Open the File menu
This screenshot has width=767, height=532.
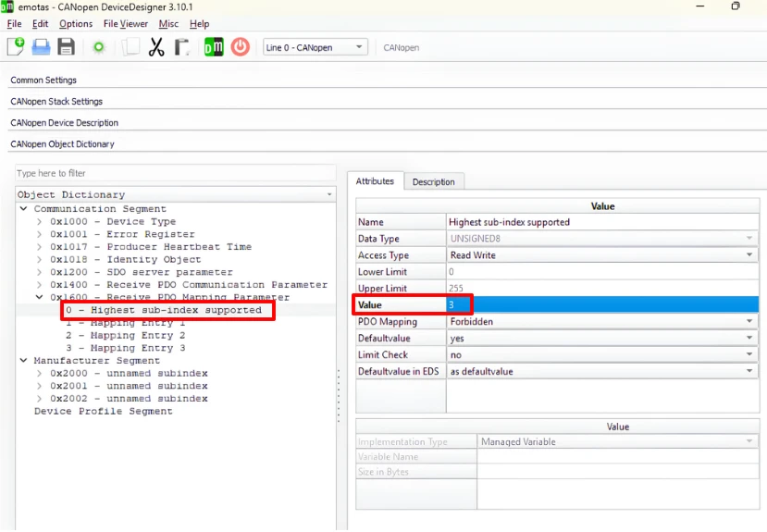(14, 24)
